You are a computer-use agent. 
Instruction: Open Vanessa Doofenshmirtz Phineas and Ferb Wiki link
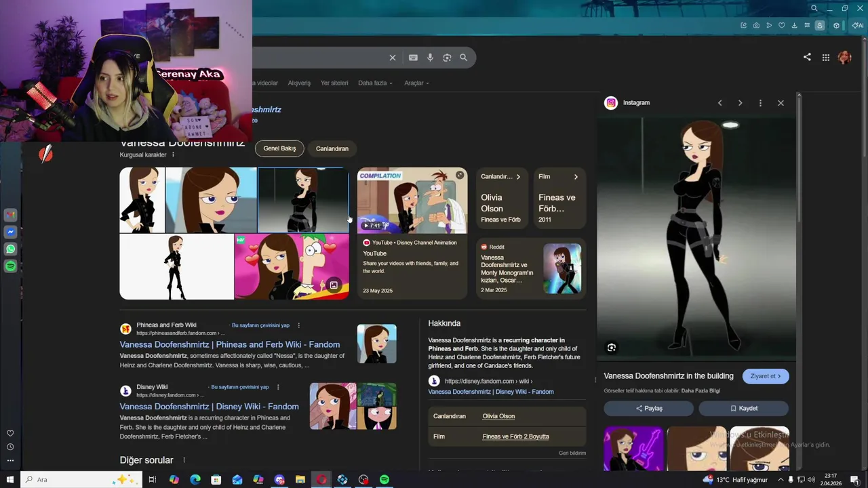[230, 344]
